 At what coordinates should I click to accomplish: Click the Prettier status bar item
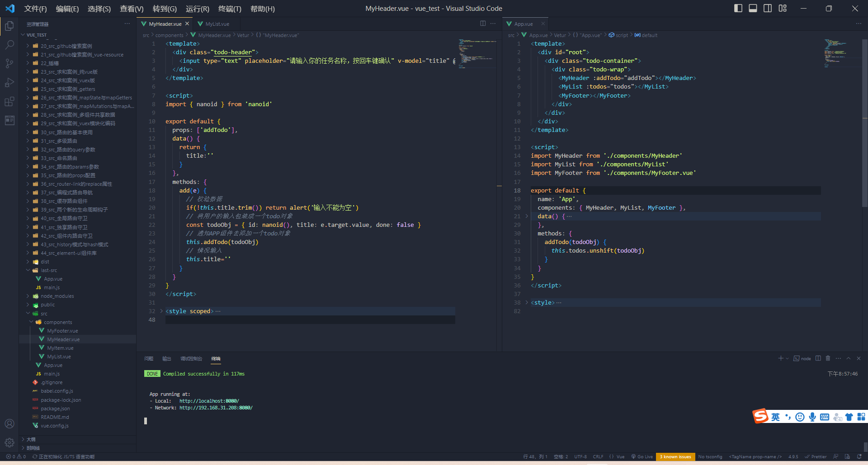point(816,456)
